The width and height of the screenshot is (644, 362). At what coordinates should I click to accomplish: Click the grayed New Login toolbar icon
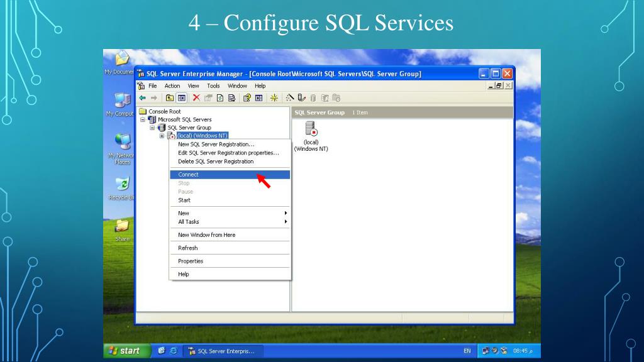pyautogui.click(x=325, y=97)
